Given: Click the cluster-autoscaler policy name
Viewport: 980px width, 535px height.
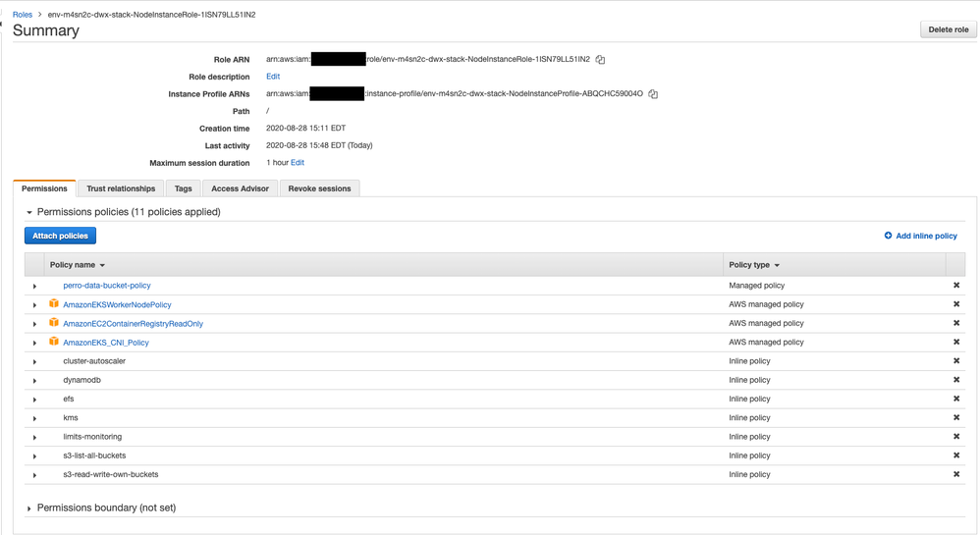Looking at the screenshot, I should click(x=94, y=360).
